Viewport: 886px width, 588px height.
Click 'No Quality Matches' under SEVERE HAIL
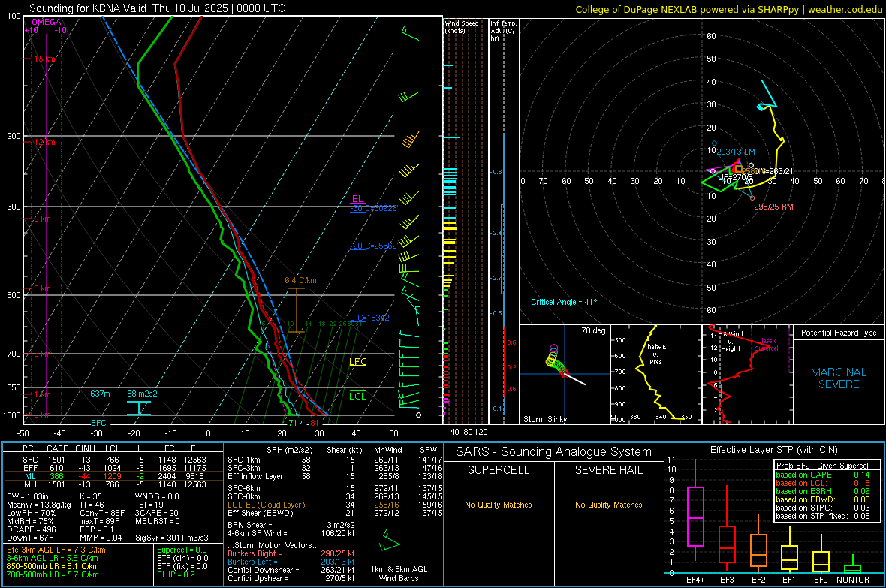608,505
